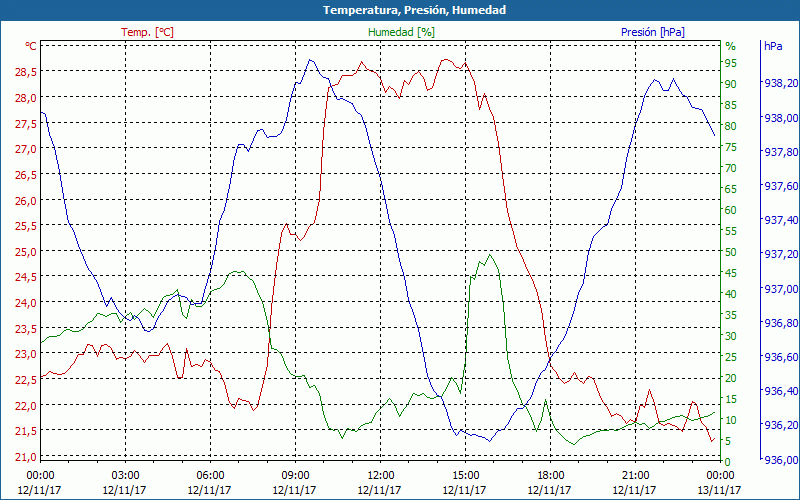Click humidity axis value 80
The width and height of the screenshot is (800, 500).
[731, 126]
